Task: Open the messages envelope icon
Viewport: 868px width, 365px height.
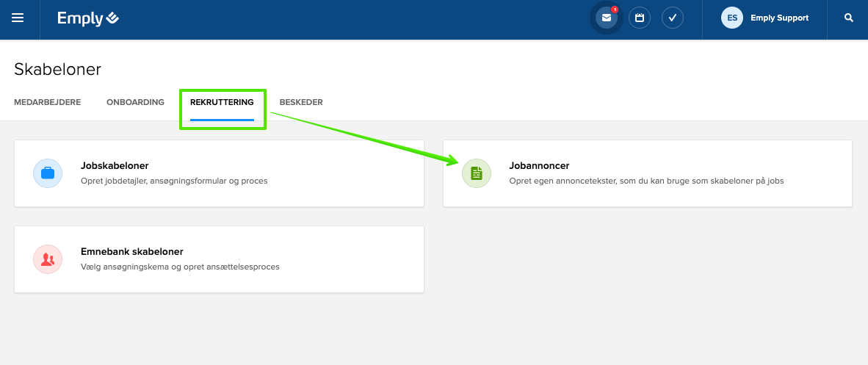Action: (606, 18)
